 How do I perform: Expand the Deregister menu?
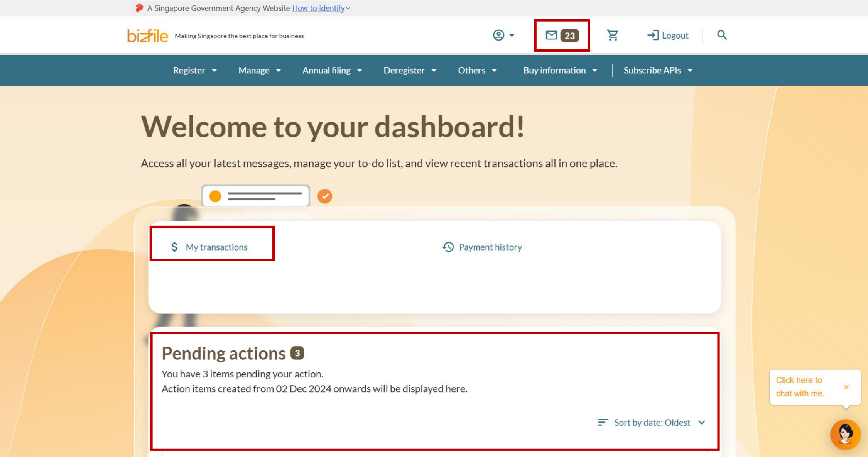[410, 70]
